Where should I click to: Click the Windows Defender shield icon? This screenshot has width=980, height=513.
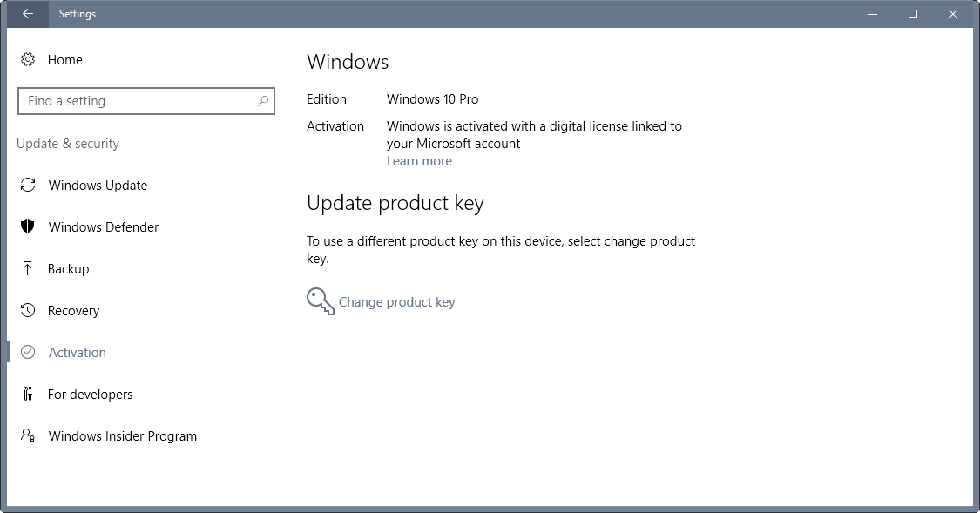click(28, 227)
